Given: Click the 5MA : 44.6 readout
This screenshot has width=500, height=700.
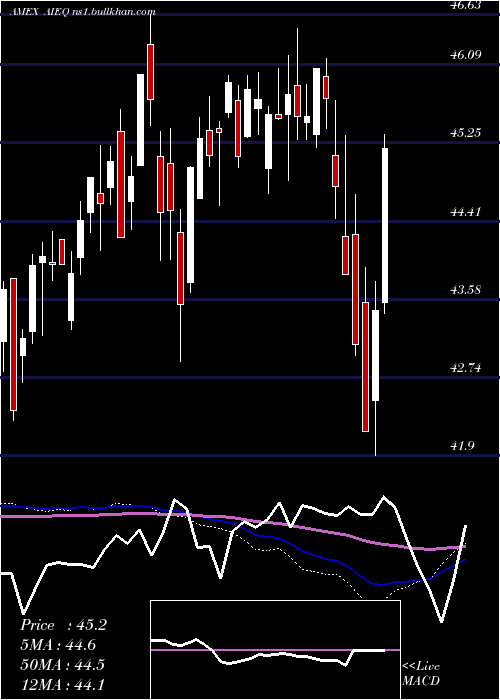Looking at the screenshot, I should coord(58,645).
